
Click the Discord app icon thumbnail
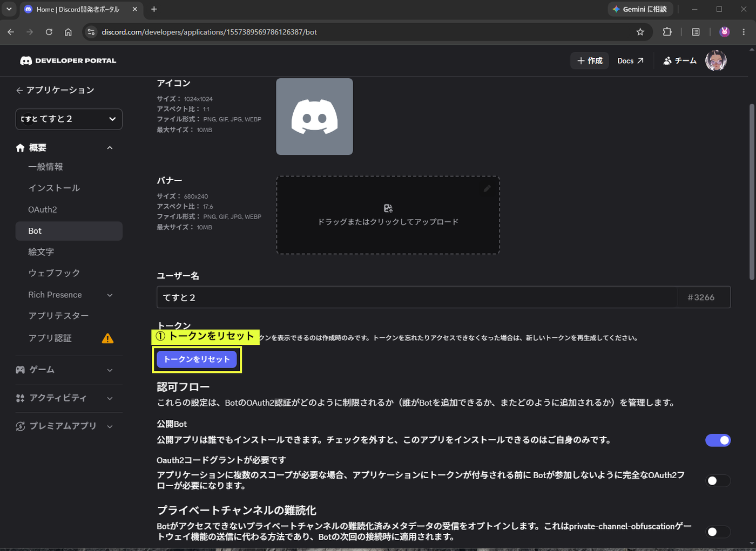[314, 117]
